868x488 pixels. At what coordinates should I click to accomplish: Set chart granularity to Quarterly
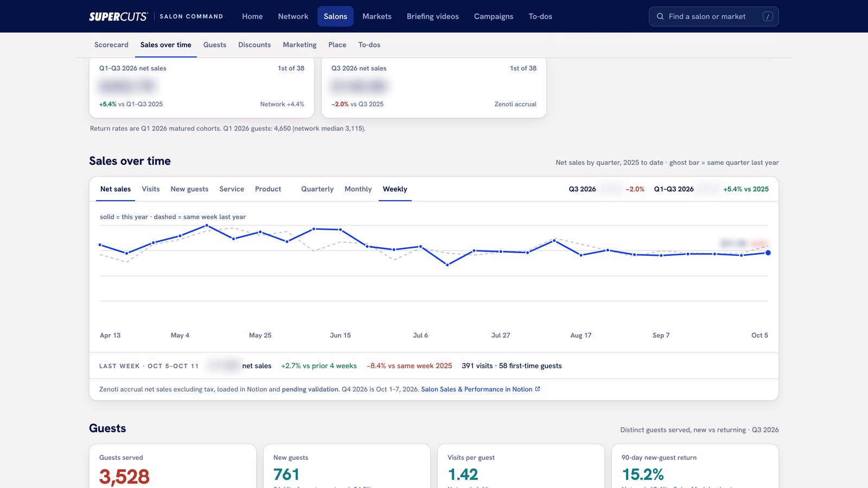[x=317, y=189]
